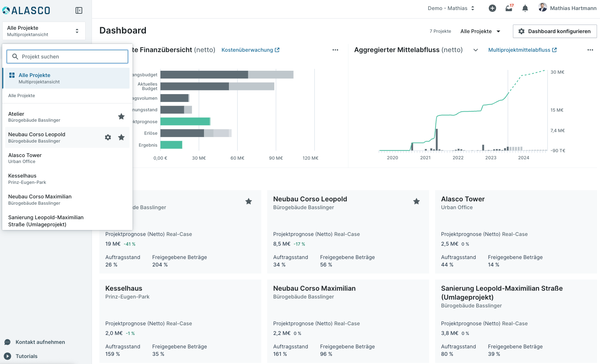600x364 pixels.
Task: Click the 161 % Auftragsstand value
Action: click(x=280, y=354)
